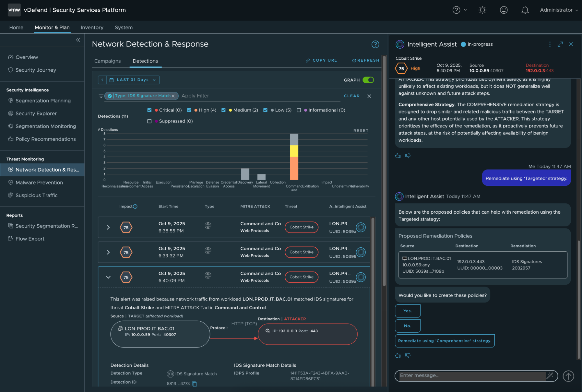
Task: Expand the Intelligent Assist panel to fullscreen
Action: pyautogui.click(x=560, y=44)
